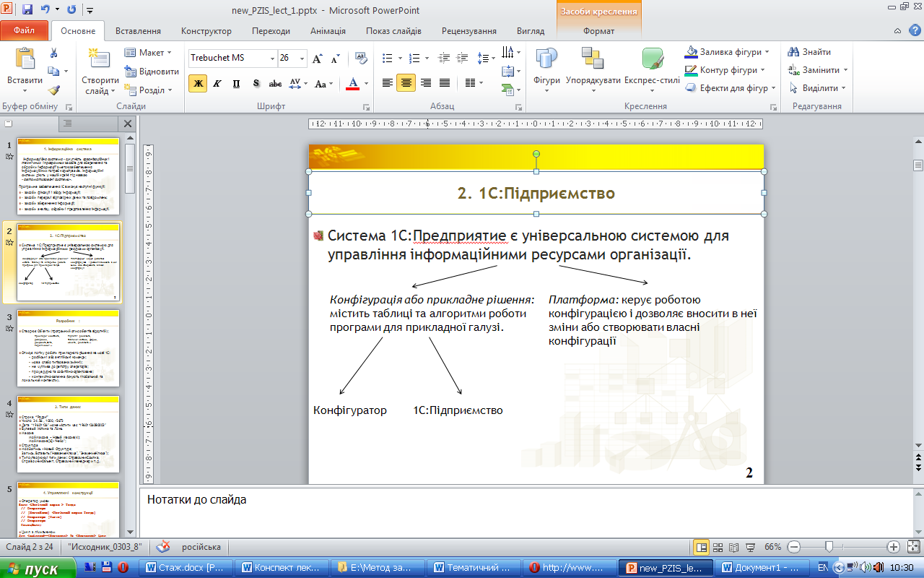Open the Замінити dropdown
Viewport: 924px width, 578px height.
click(x=819, y=70)
